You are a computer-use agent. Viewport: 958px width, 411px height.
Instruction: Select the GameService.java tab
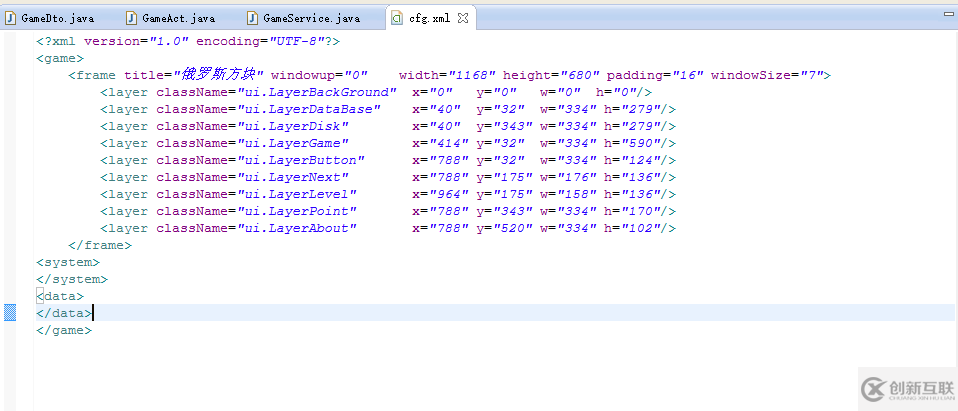click(x=304, y=18)
